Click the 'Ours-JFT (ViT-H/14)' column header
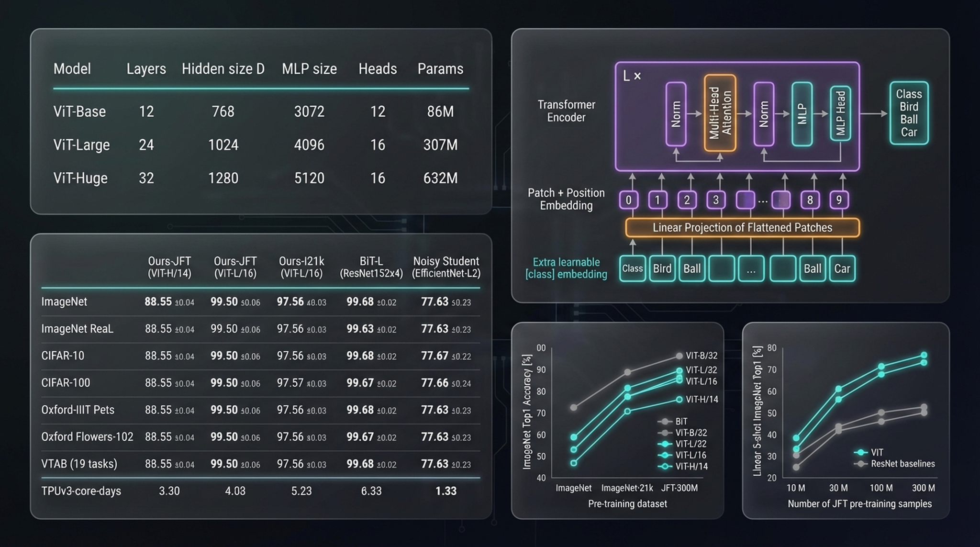 tap(169, 267)
